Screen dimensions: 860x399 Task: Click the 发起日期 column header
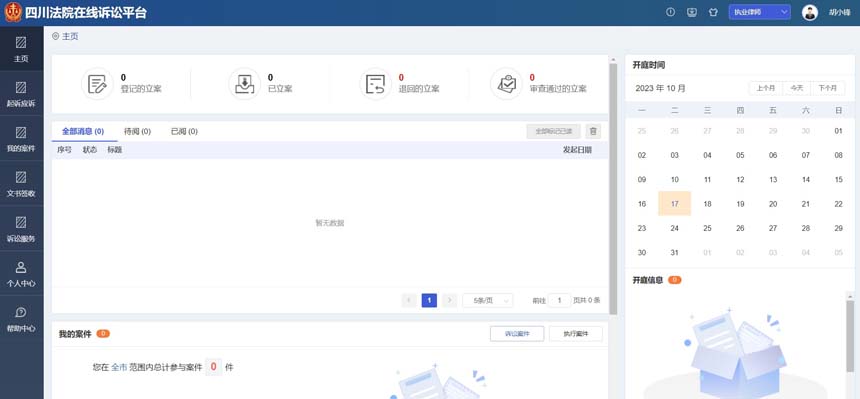point(577,150)
